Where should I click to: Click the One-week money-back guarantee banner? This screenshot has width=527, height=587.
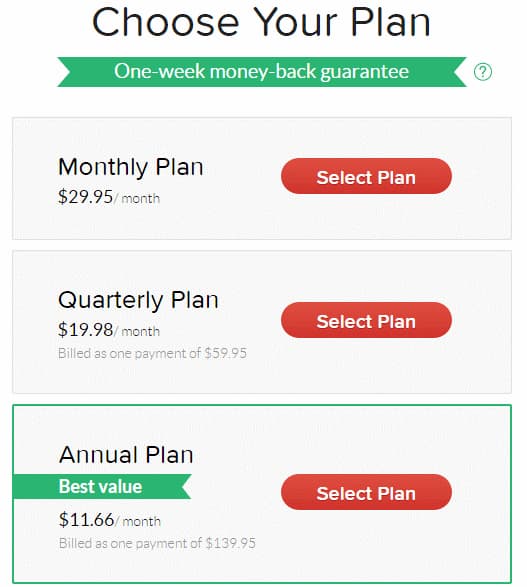[262, 72]
